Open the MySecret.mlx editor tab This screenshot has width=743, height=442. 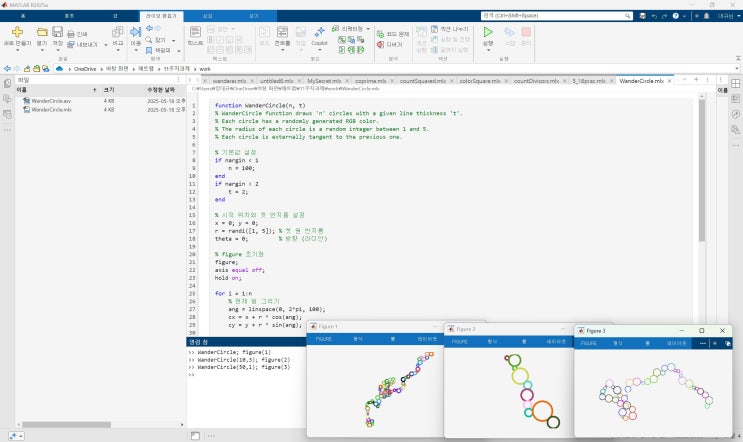pos(324,81)
